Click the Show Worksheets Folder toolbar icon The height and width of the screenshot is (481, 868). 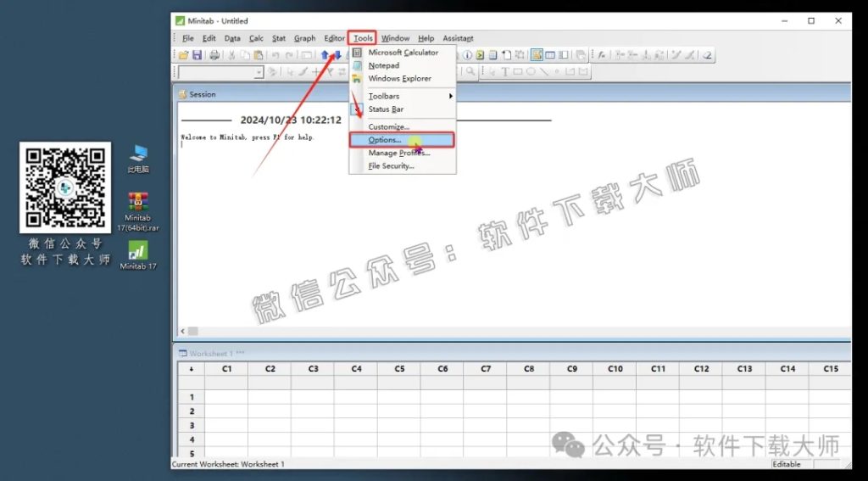[x=550, y=55]
